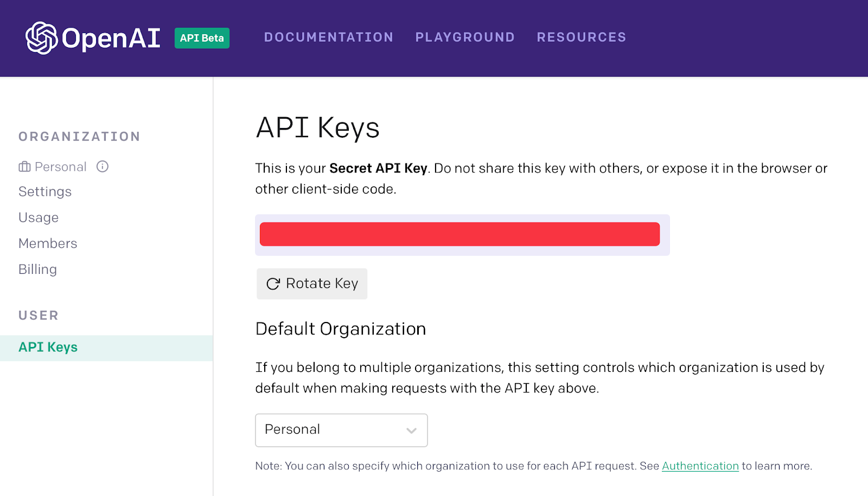868x496 pixels.
Task: Click the OpenAI knot logo icon
Action: (41, 38)
